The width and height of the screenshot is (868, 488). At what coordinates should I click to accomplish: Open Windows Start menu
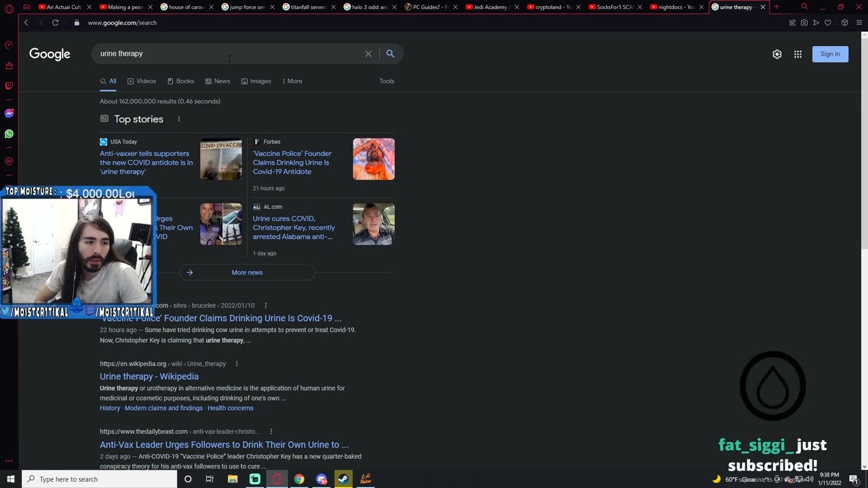point(10,479)
